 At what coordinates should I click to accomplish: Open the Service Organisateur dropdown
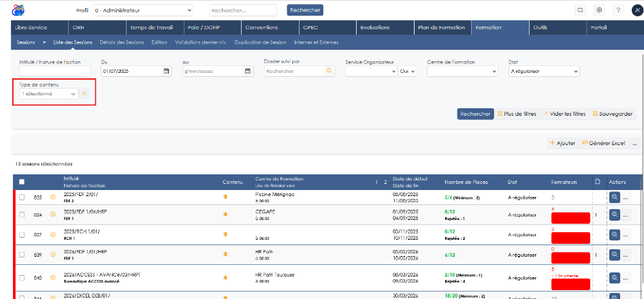(371, 71)
